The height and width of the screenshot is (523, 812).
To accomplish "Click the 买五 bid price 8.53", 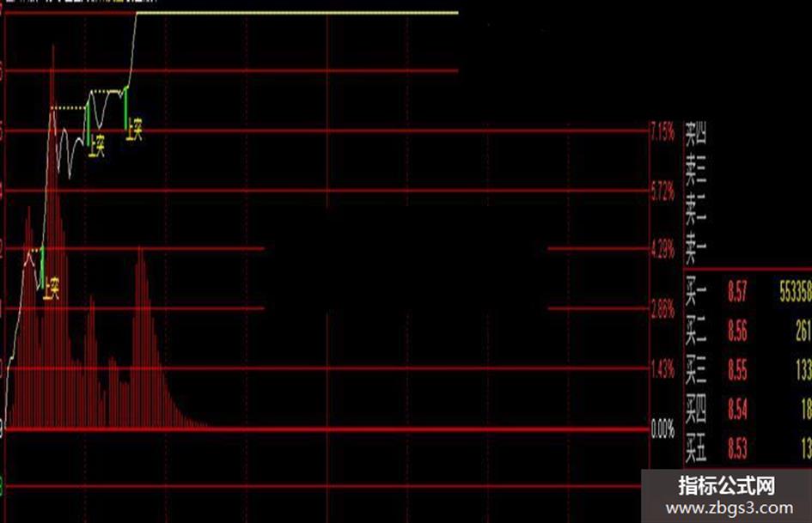I will click(737, 448).
